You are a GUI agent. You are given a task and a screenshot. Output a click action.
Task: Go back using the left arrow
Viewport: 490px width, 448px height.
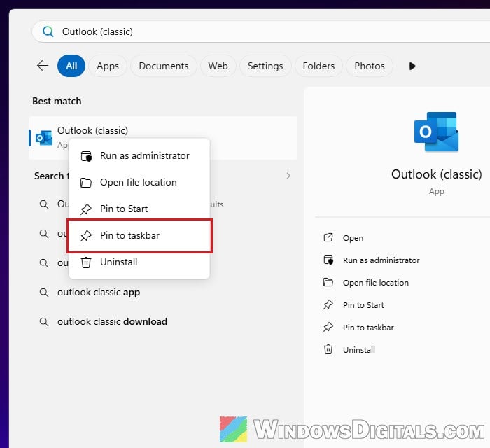43,66
